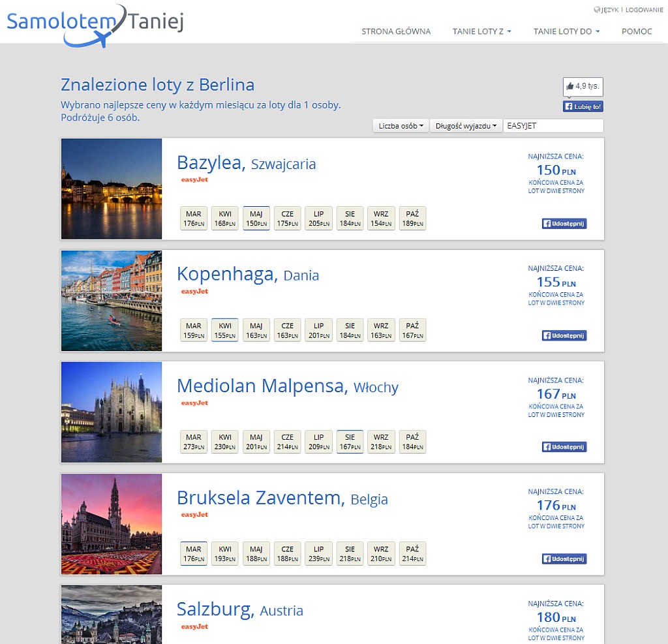This screenshot has height=644, width=668.
Task: Select KWI 168 PLN for Bazylea
Action: coord(225,218)
